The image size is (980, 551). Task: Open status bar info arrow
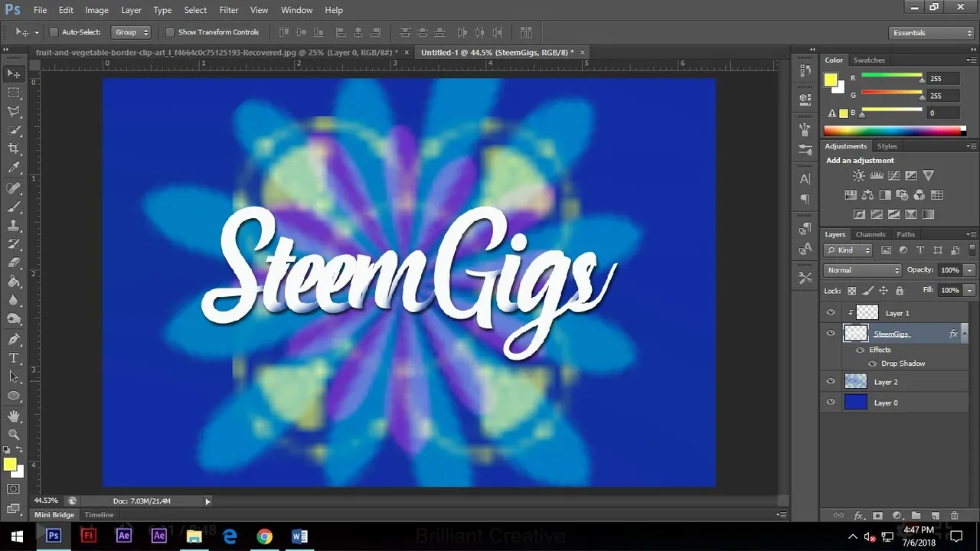pos(207,501)
